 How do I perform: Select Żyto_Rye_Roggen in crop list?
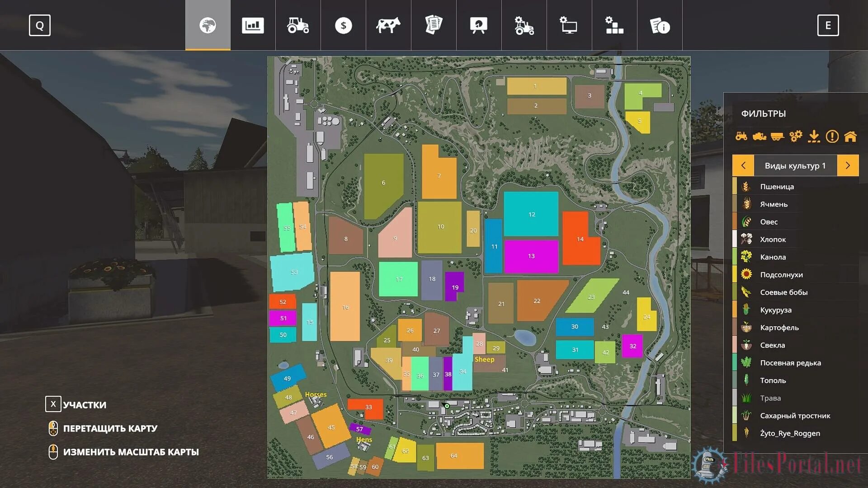[x=796, y=433]
